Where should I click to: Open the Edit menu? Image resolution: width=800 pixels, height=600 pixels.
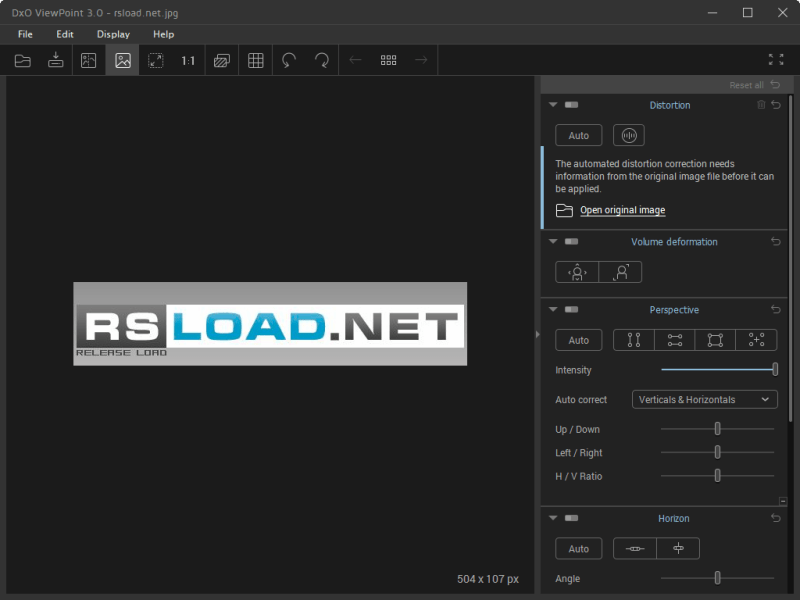(65, 34)
